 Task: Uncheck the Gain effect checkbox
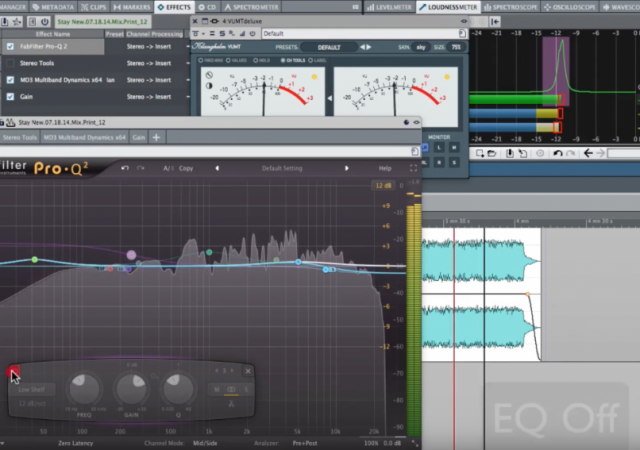tap(10, 97)
